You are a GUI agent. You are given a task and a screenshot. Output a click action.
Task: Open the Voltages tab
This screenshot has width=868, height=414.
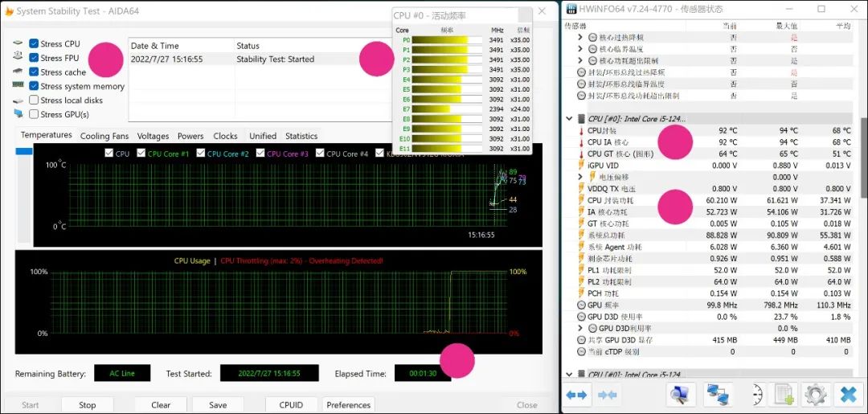pyautogui.click(x=154, y=136)
